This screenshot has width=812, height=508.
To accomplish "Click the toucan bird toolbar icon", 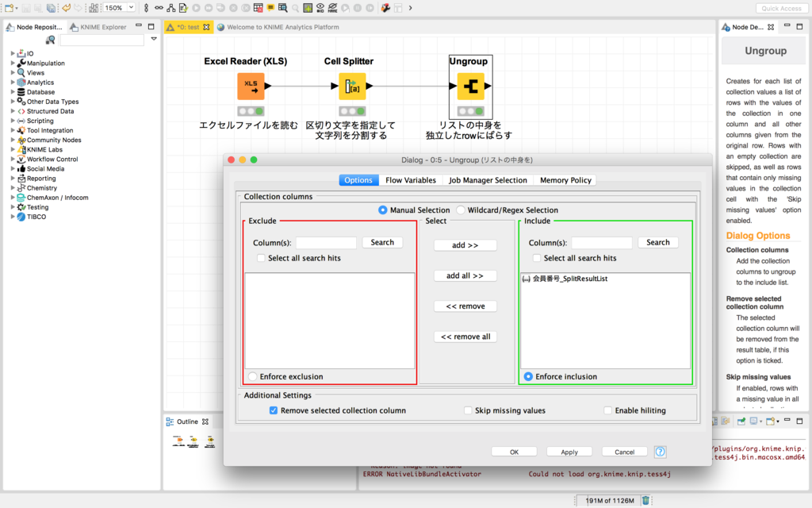I will tap(385, 8).
